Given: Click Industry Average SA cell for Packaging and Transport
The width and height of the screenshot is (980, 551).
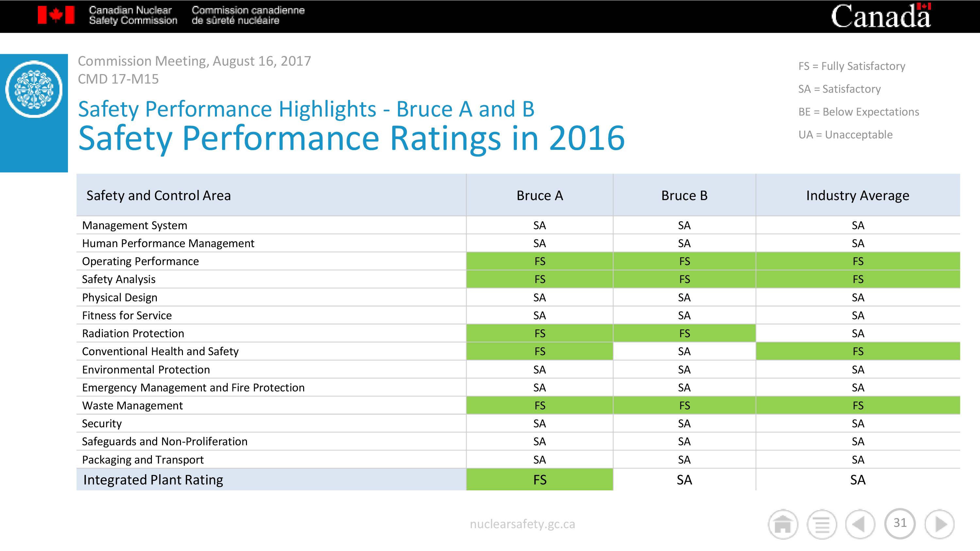Looking at the screenshot, I should pos(857,460).
